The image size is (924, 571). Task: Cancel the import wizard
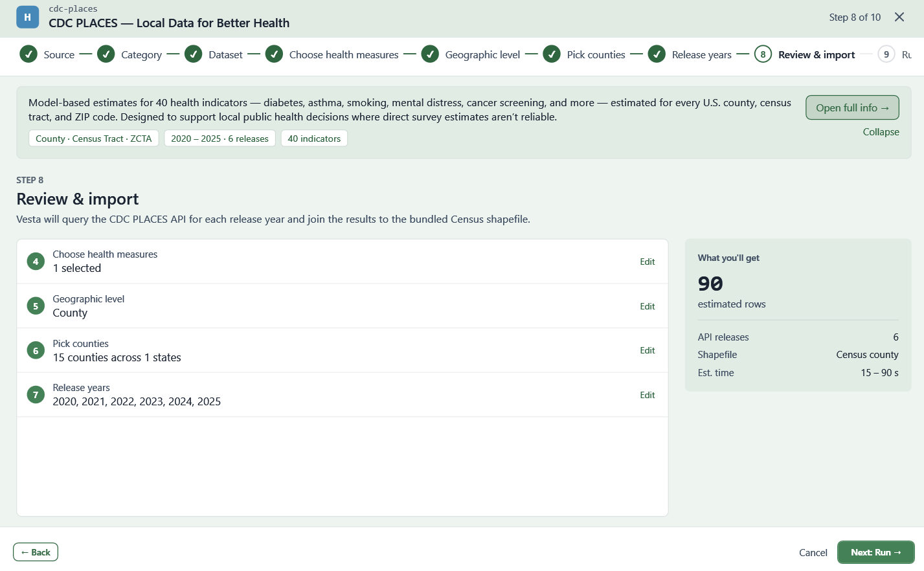[813, 552]
